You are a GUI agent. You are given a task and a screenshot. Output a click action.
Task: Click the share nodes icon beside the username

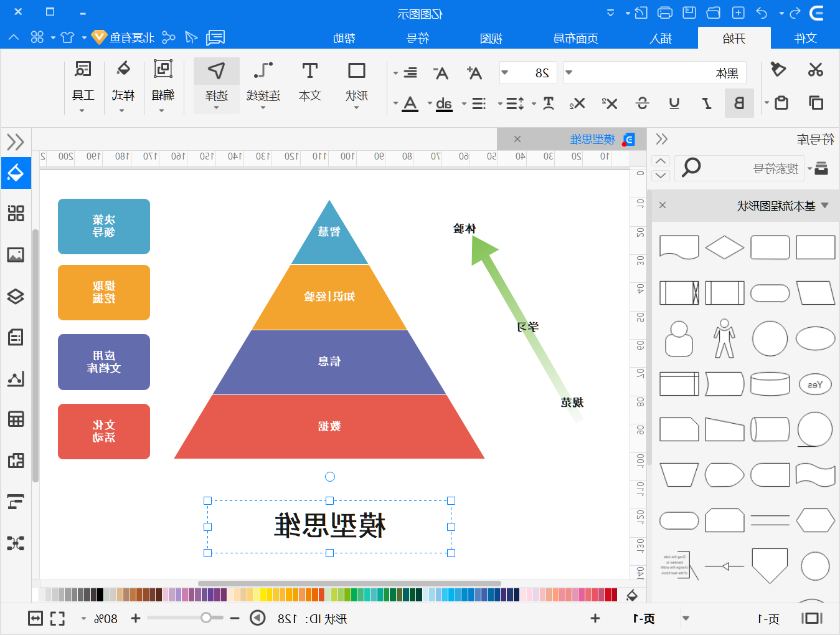point(169,38)
